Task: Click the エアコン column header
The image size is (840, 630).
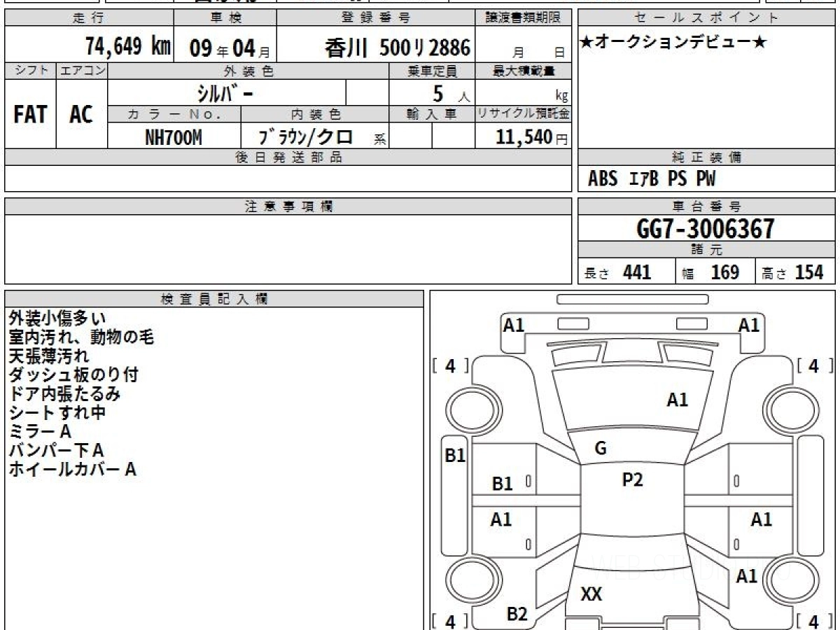Action: pos(82,71)
